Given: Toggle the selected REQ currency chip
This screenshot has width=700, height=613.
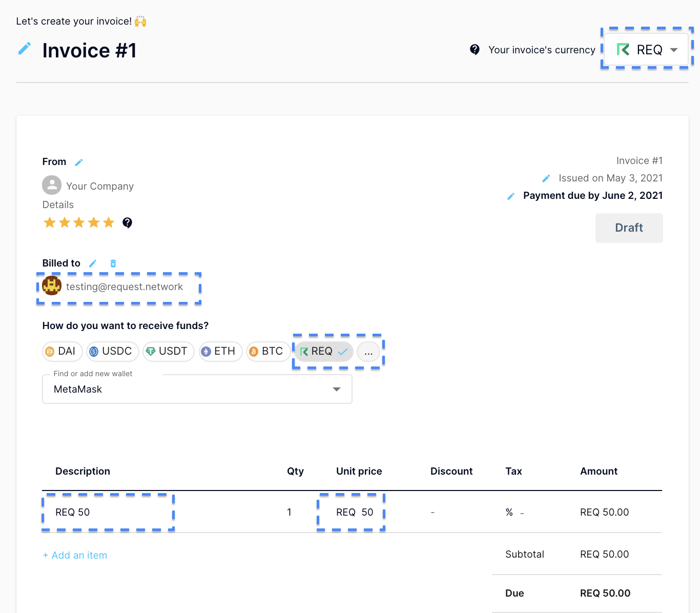Looking at the screenshot, I should tap(324, 351).
